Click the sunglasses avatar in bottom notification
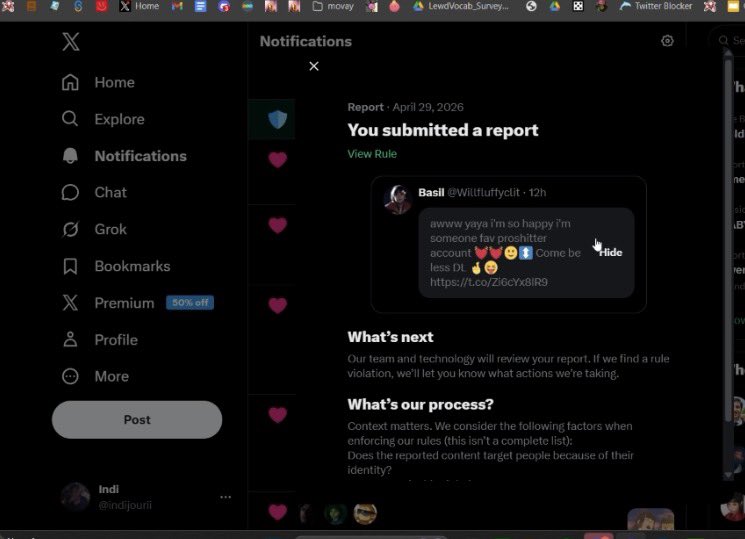 pyautogui.click(x=365, y=513)
